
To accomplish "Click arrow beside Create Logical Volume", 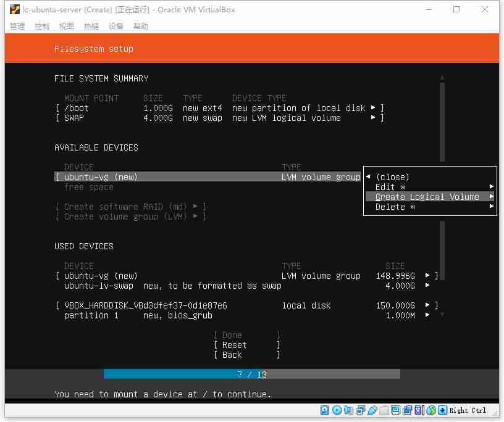I will click(x=491, y=196).
